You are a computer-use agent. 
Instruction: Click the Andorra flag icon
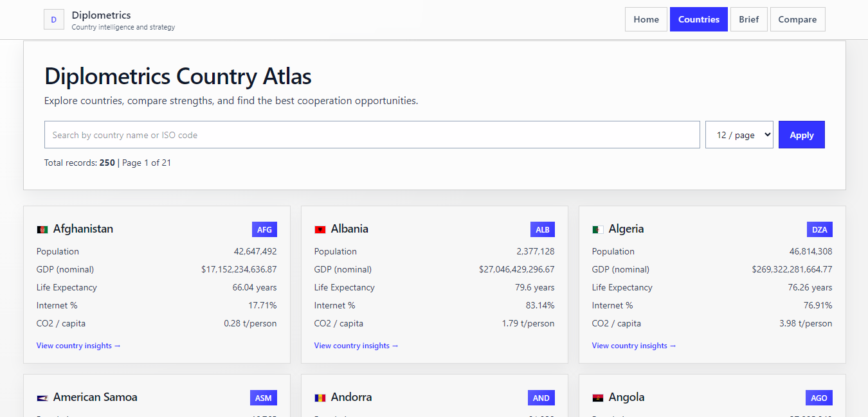coord(320,398)
